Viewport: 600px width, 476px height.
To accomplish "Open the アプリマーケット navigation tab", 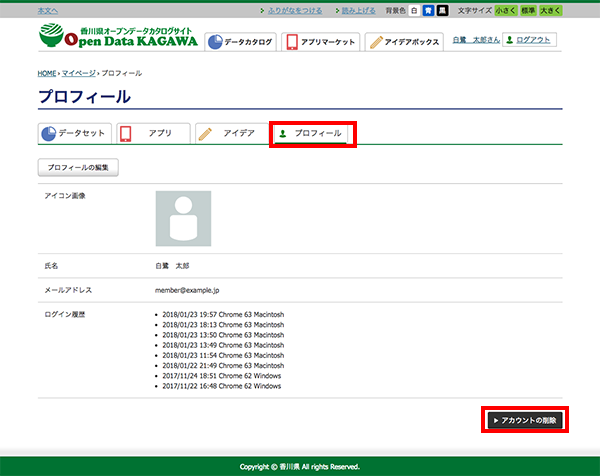I will coord(319,42).
